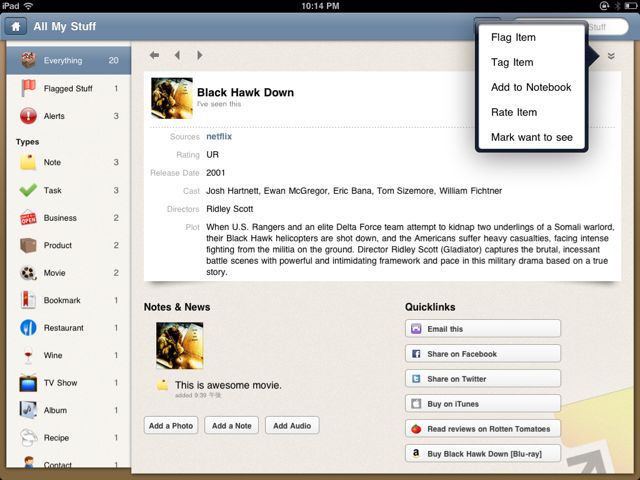The image size is (640, 480).
Task: Go back with the solid left arrow
Action: 154,55
